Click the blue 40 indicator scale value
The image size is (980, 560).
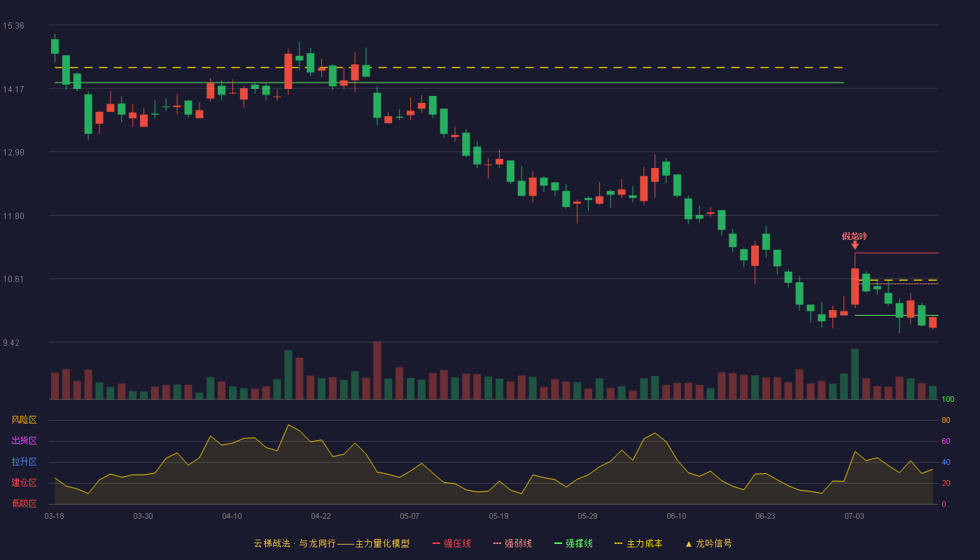point(946,462)
